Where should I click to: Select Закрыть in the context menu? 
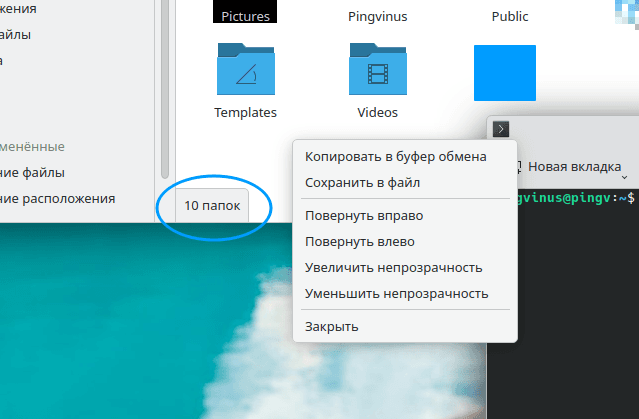click(332, 327)
